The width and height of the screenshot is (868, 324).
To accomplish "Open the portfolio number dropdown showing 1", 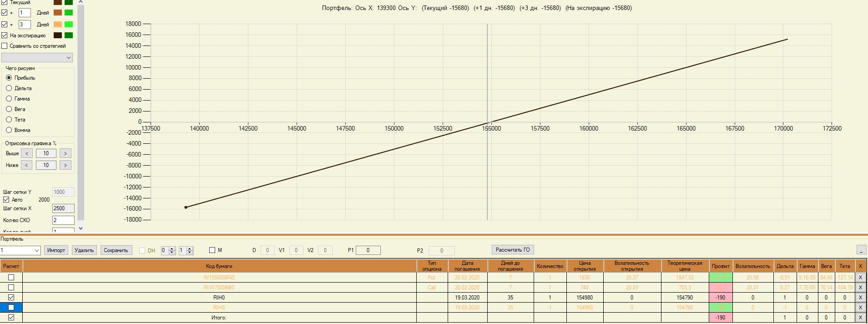I will tap(20, 250).
